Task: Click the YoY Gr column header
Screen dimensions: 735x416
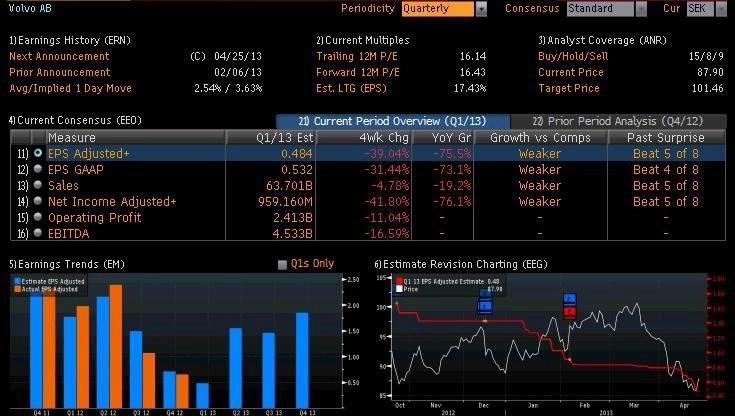Action: (x=442, y=137)
